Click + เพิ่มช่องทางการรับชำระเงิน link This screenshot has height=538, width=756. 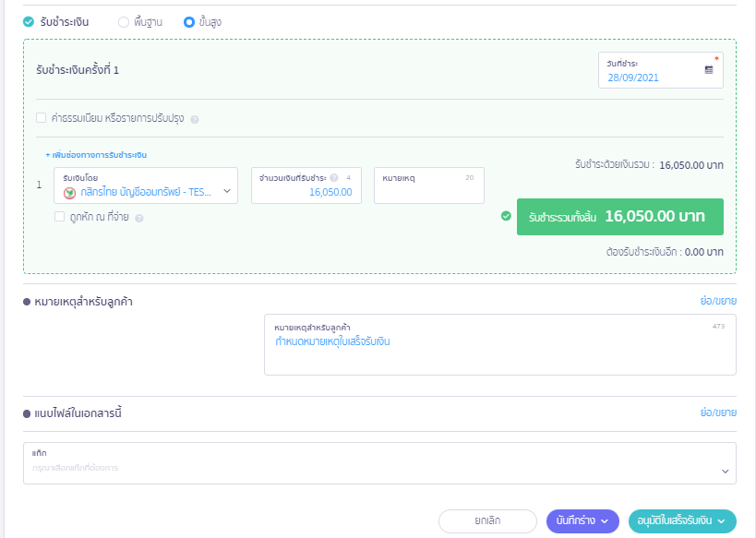(96, 155)
